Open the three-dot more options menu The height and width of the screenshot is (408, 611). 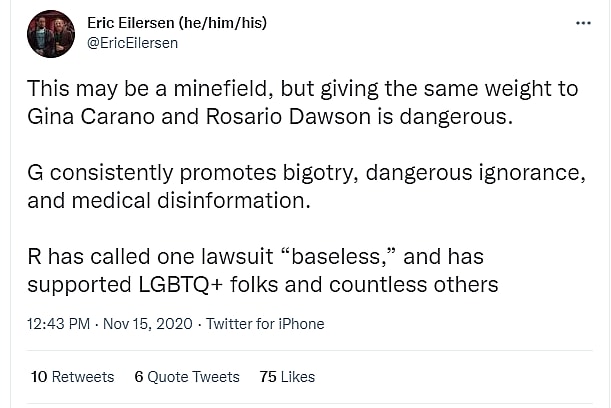pos(583,23)
